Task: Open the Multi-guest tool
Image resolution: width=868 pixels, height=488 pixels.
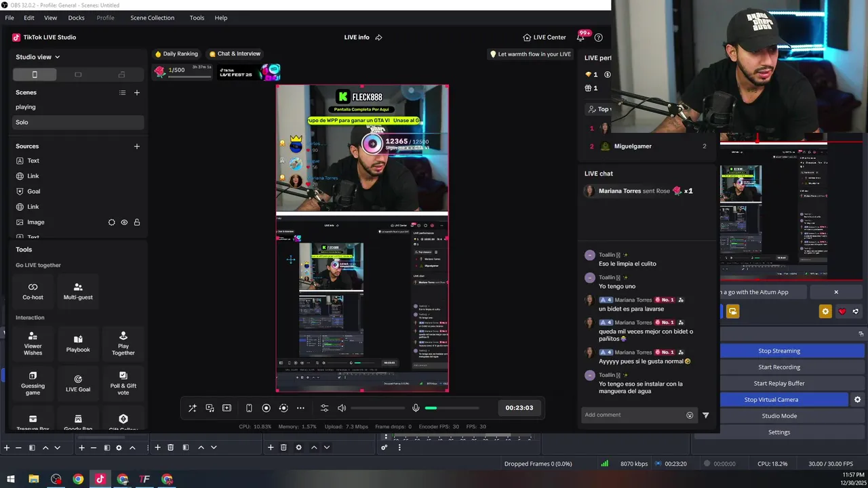Action: coord(78,291)
